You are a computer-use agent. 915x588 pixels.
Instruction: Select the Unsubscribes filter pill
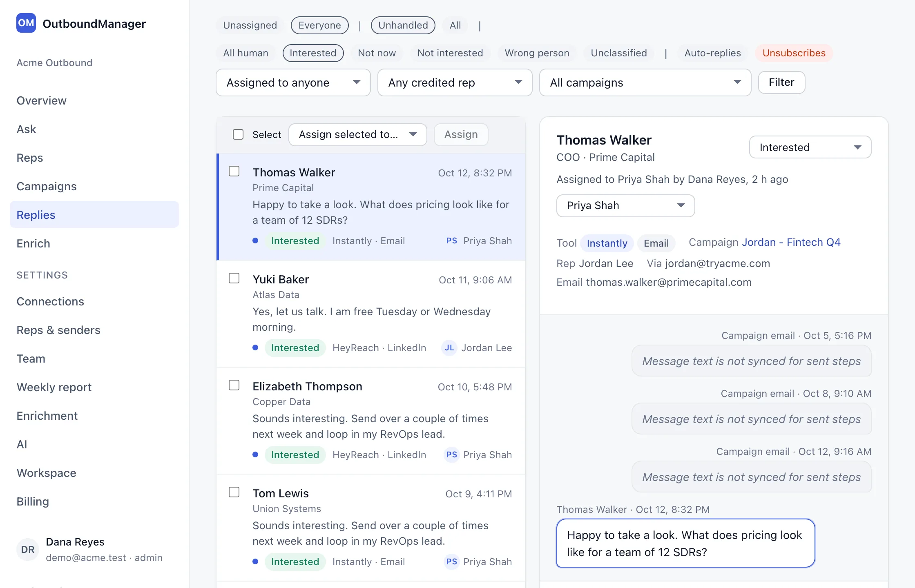[x=794, y=53]
